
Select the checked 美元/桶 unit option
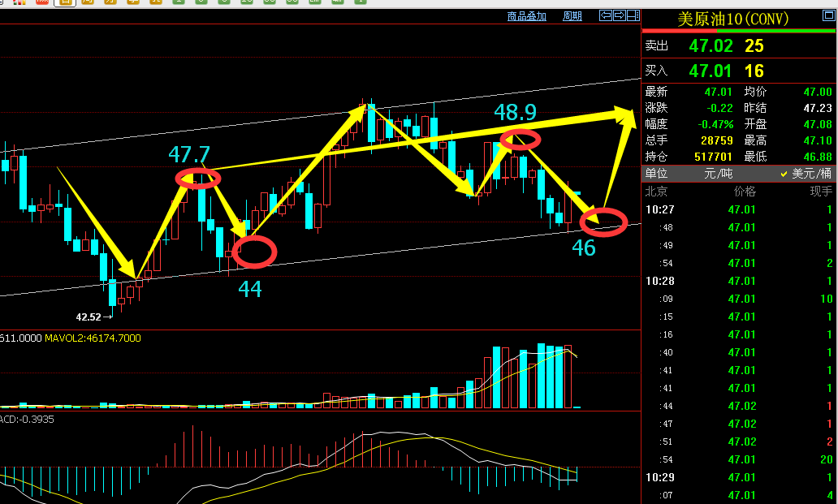806,174
